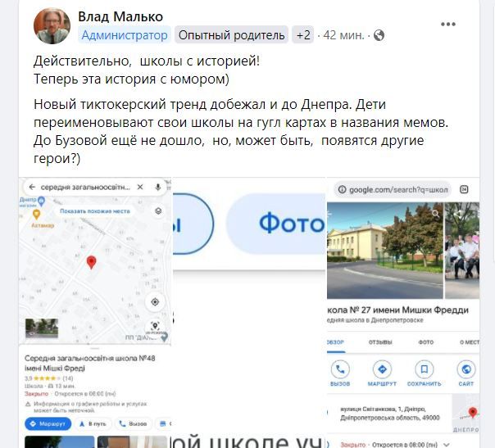Click the globe public-visibility icon
Image resolution: width=495 pixels, height=448 pixels.
pyautogui.click(x=379, y=35)
